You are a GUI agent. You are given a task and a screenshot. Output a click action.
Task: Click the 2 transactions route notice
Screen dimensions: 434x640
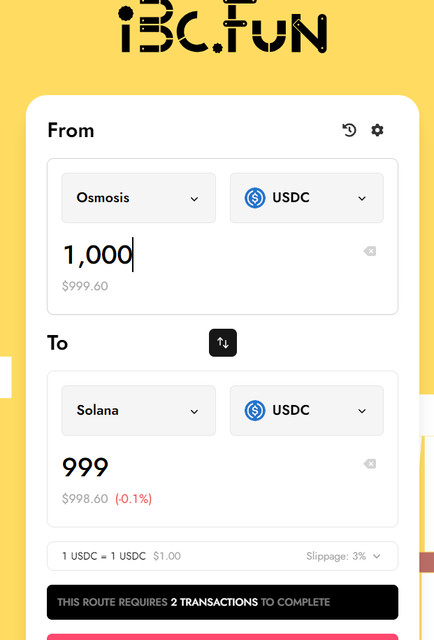[x=223, y=602]
